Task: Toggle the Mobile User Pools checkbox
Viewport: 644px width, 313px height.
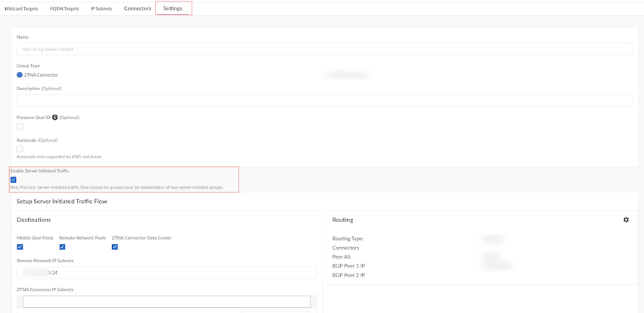Action: click(20, 247)
